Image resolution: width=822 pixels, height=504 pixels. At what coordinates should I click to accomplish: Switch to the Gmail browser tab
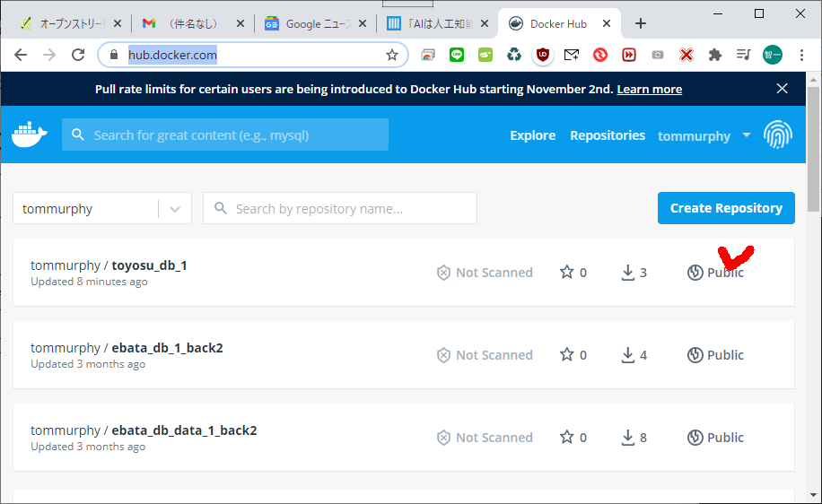190,24
